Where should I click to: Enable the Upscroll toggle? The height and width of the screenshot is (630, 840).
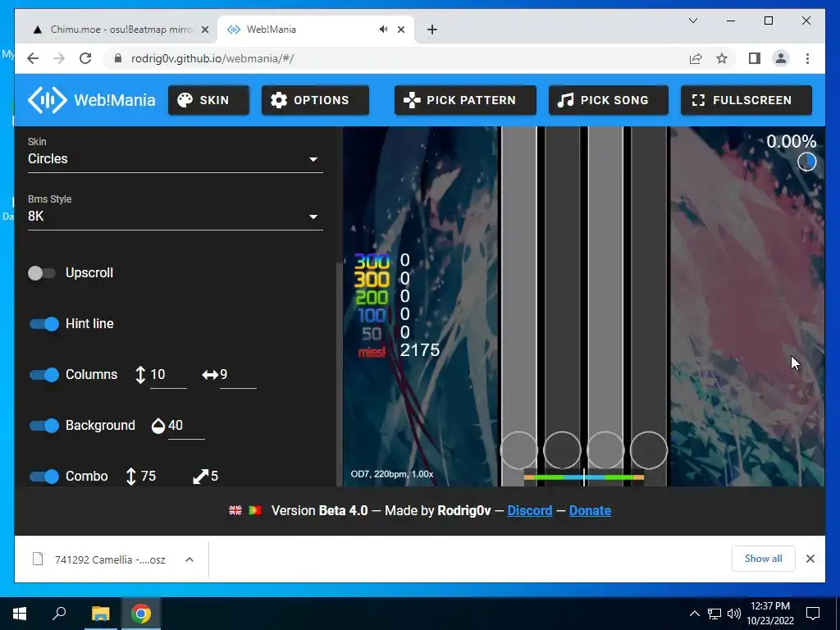pyautogui.click(x=42, y=273)
